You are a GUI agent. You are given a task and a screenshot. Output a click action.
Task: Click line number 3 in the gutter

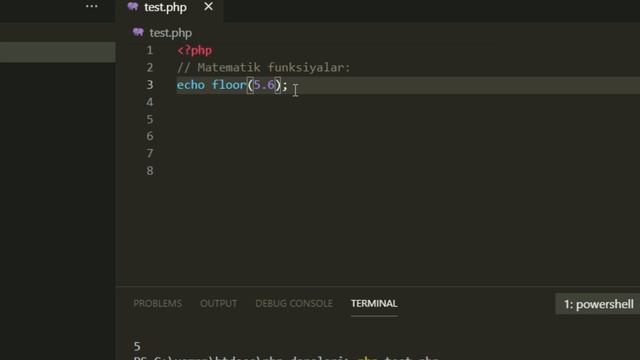[x=150, y=84]
